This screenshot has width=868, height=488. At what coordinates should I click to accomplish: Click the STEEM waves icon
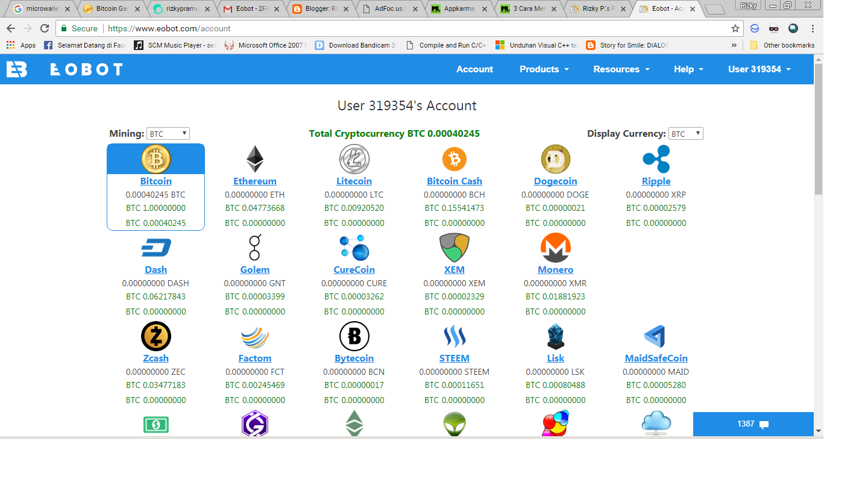click(x=454, y=336)
